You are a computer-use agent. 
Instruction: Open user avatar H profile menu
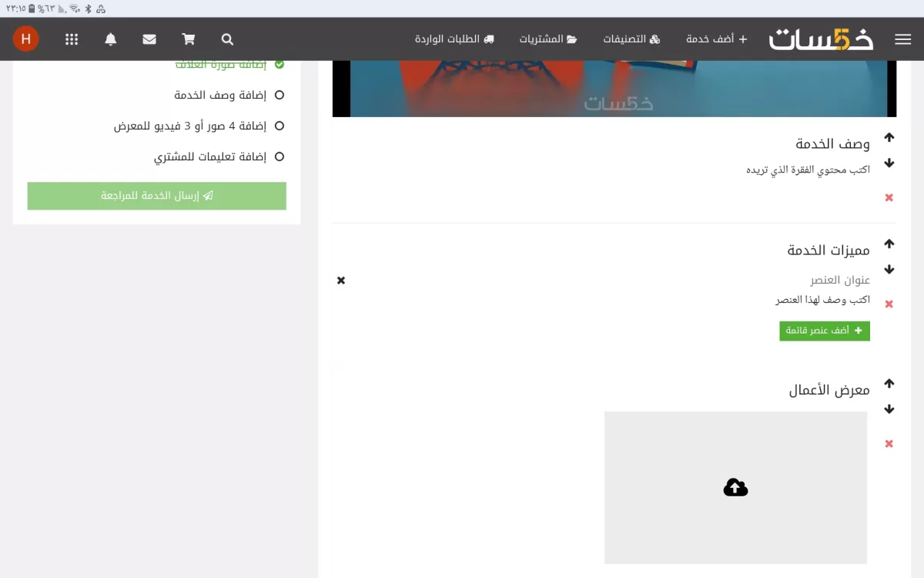26,39
